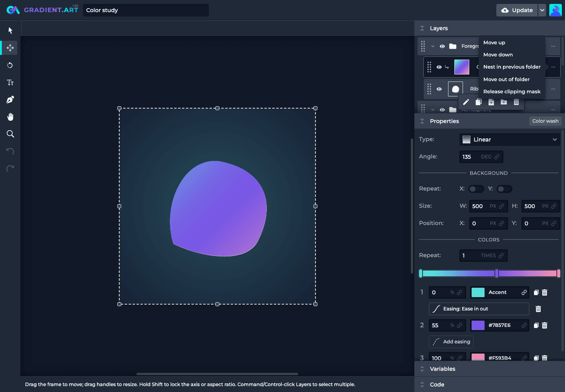Add a new layer with the page-plus icon
Image resolution: width=565 pixels, height=392 pixels.
491,102
